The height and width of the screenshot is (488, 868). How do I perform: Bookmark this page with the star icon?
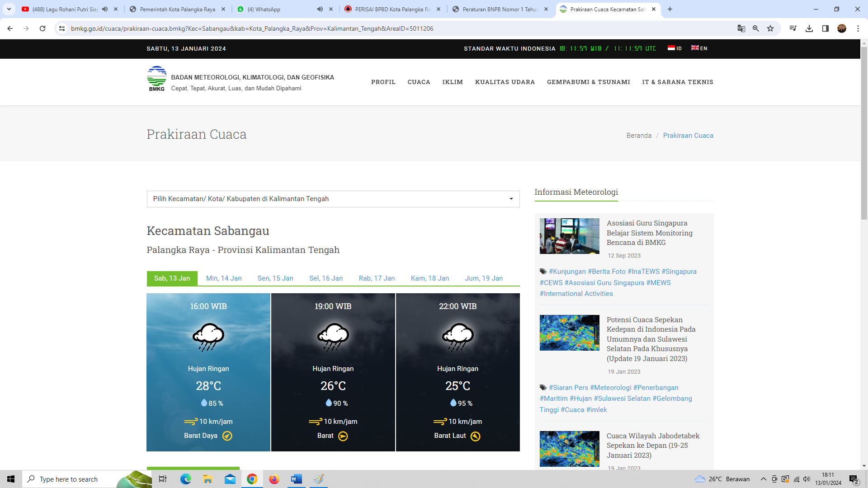770,28
